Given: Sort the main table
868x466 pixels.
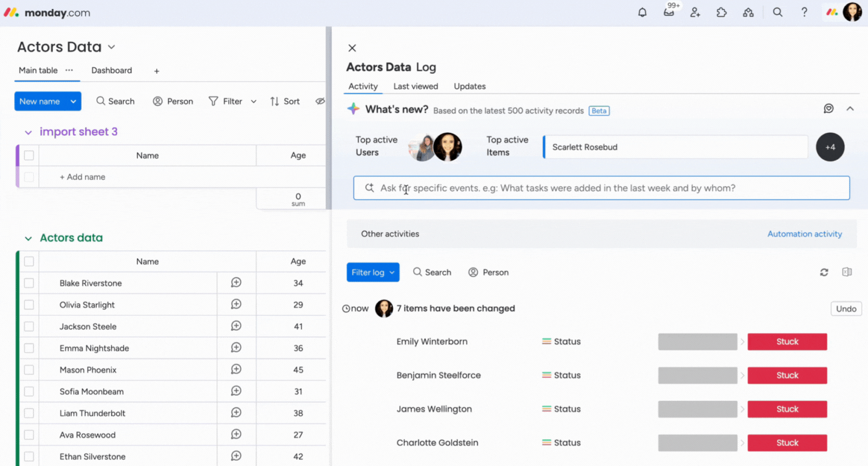Looking at the screenshot, I should [x=285, y=101].
